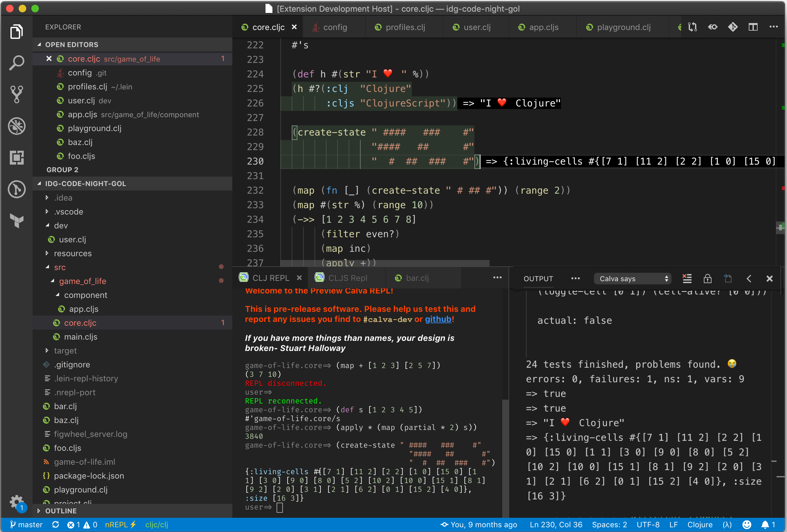The width and height of the screenshot is (787, 532).
Task: Click the notifications bell in status bar
Action: (x=765, y=524)
